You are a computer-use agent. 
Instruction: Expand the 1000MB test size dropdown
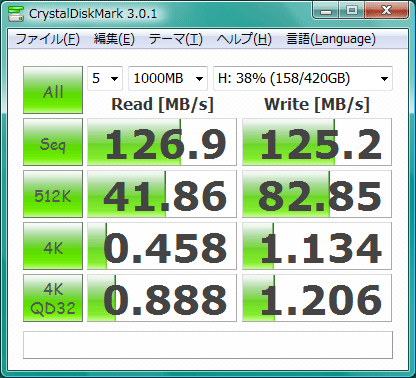click(168, 78)
